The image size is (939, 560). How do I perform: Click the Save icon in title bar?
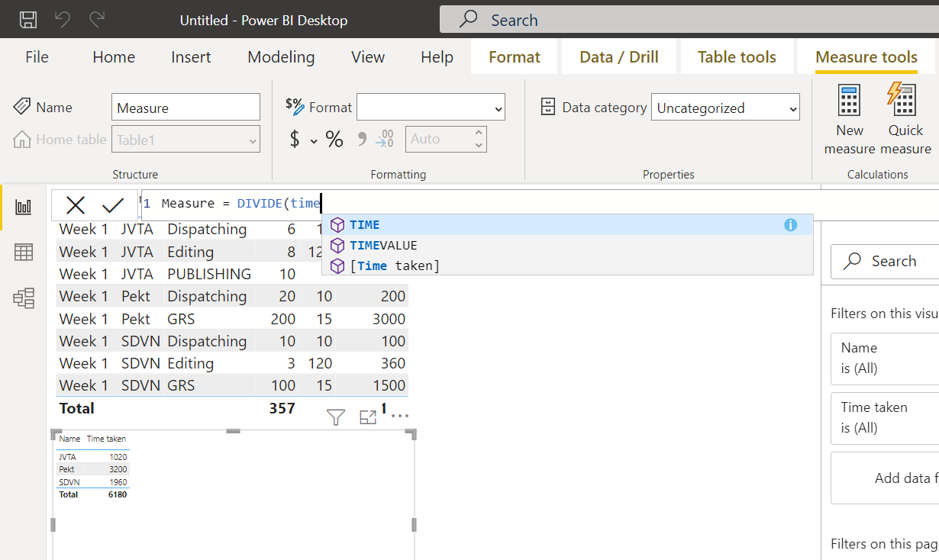click(27, 20)
